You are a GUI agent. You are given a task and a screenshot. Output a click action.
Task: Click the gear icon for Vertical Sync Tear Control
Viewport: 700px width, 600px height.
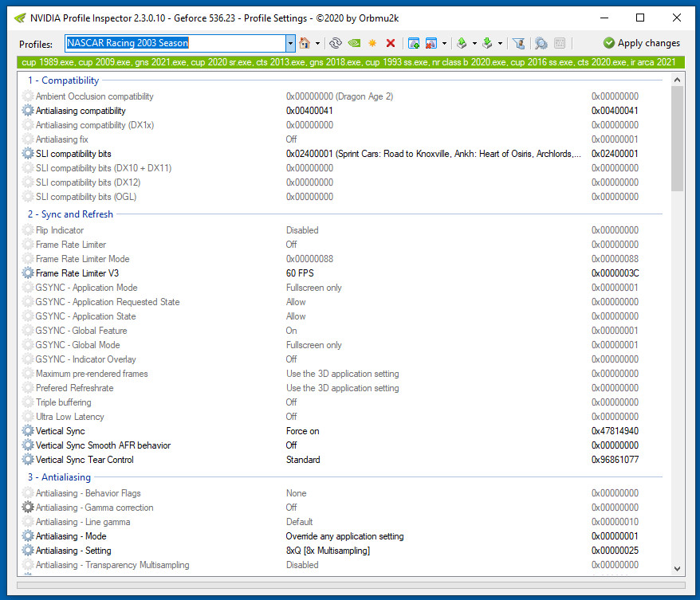[x=28, y=460]
